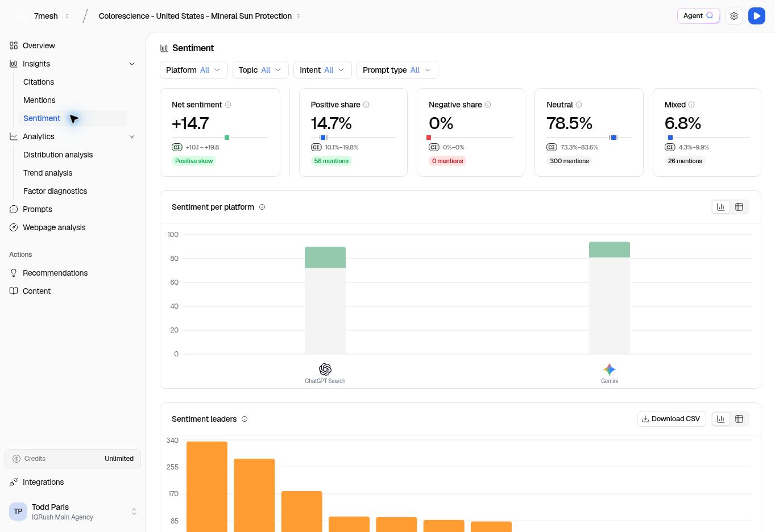Open Recommendations under Actions
This screenshot has height=532, width=775.
pos(55,273)
